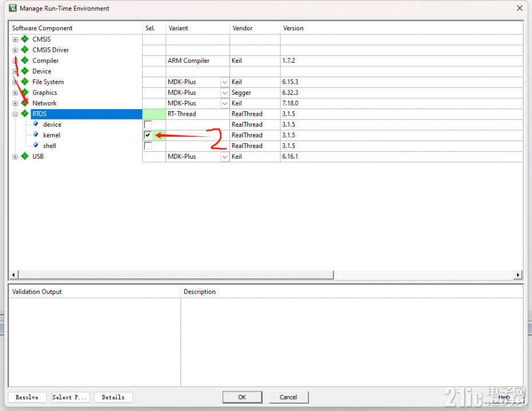Click the Graphics green diamond icon
The image size is (532, 411).
[x=25, y=92]
